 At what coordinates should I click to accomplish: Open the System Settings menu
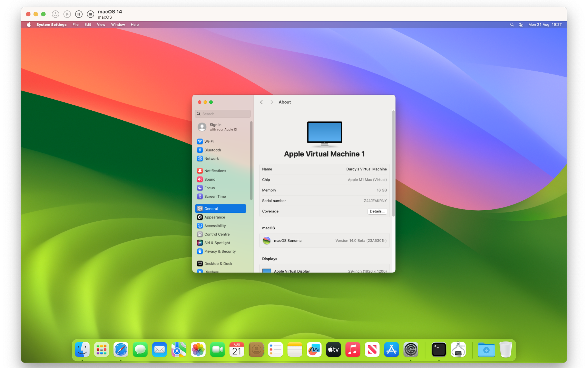[51, 25]
